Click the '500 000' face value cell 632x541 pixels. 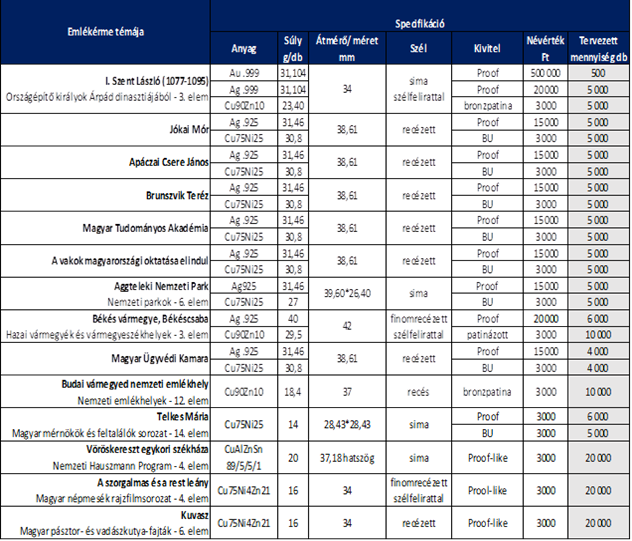point(545,73)
